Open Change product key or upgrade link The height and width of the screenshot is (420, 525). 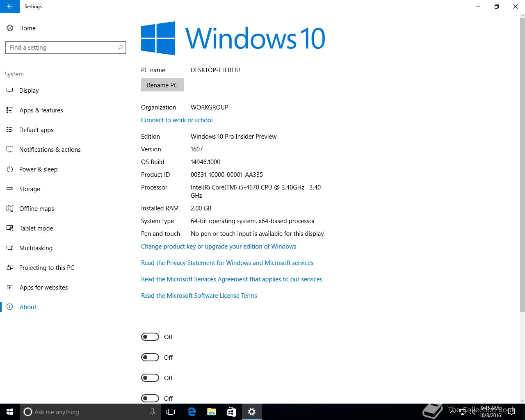pos(219,246)
